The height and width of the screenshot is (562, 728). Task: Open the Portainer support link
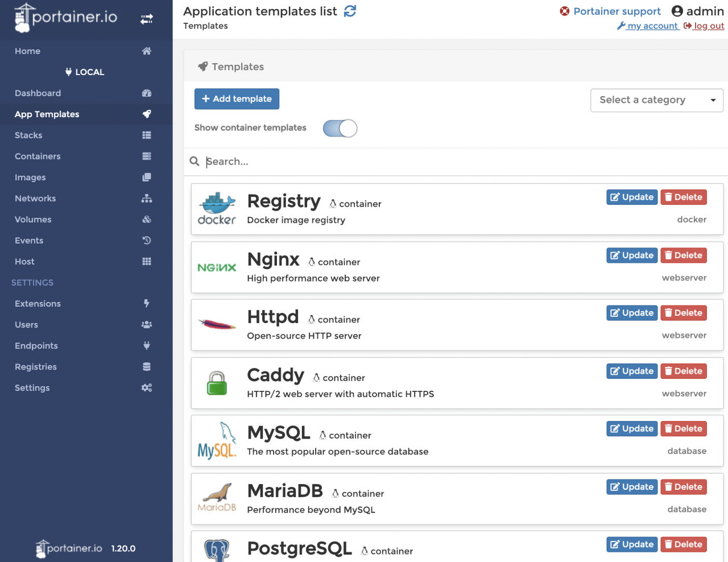click(610, 11)
